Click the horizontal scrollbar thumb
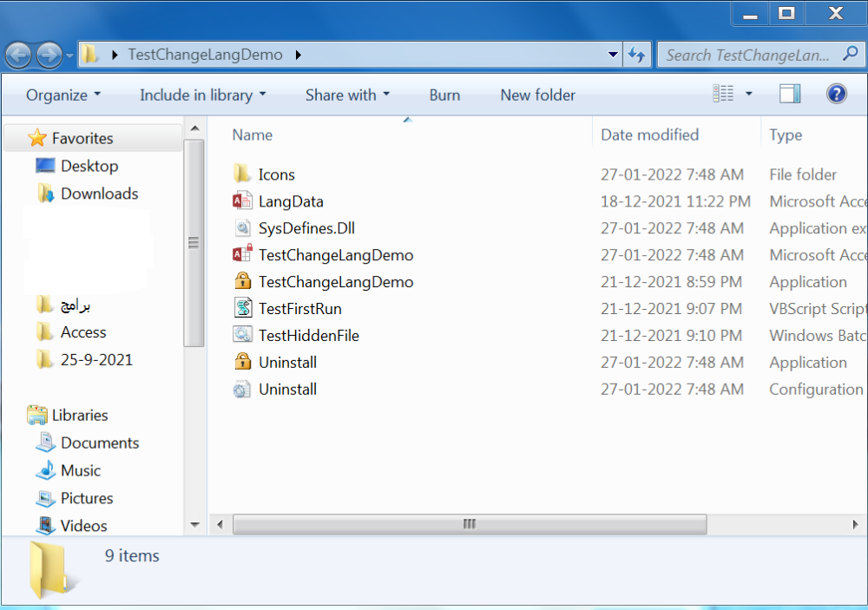The width and height of the screenshot is (868, 610). click(x=469, y=524)
